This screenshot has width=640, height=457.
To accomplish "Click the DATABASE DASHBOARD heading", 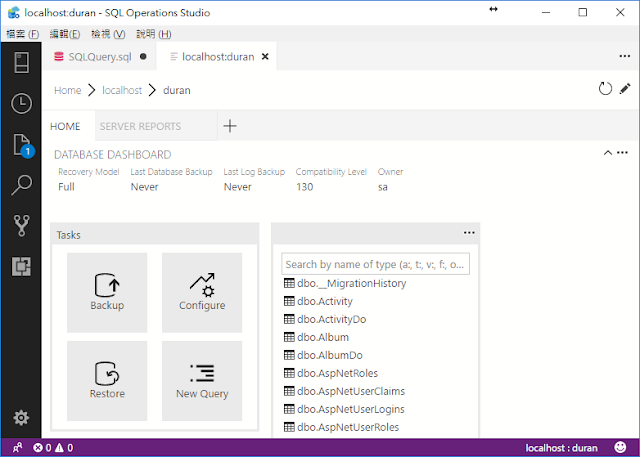I will 113,155.
